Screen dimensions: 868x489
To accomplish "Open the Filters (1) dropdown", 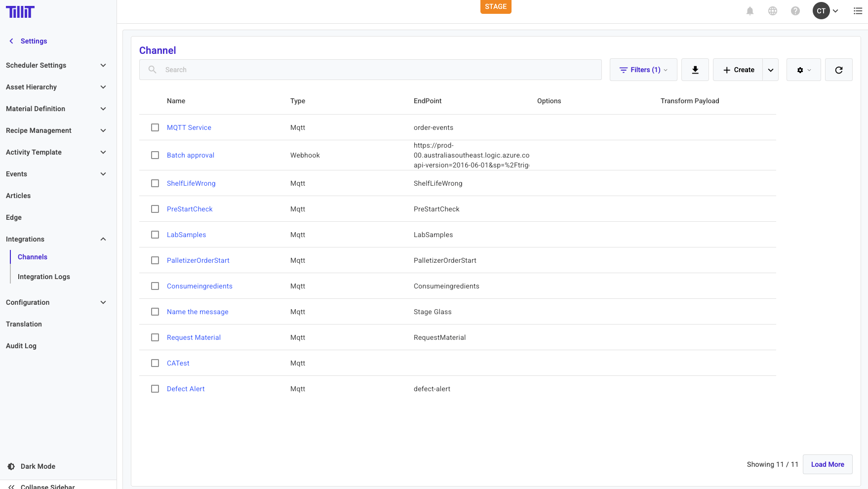I will 643,70.
